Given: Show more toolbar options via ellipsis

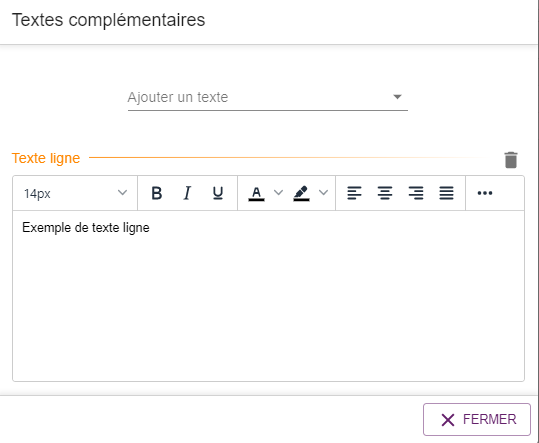Looking at the screenshot, I should click(485, 193).
